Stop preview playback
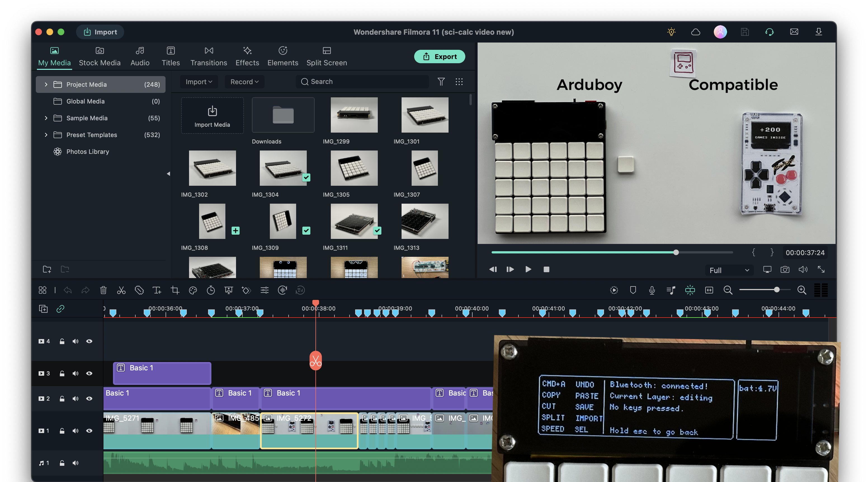 pos(546,269)
